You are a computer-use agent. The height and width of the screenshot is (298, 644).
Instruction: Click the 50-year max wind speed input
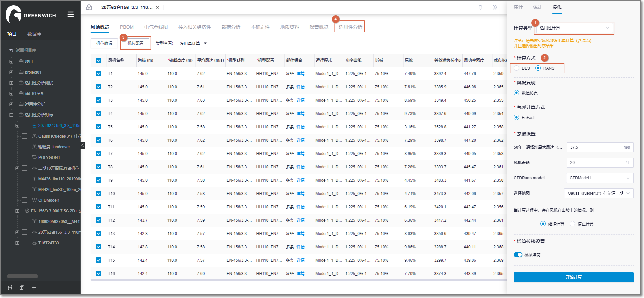[600, 147]
